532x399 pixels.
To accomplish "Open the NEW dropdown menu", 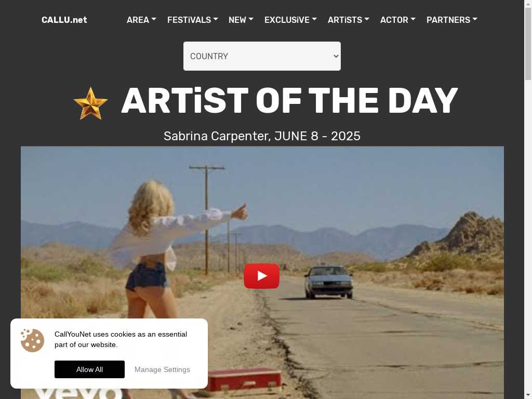I will [241, 20].
